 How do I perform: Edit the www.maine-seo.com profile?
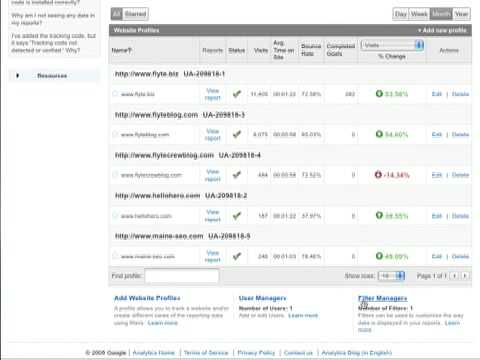tap(437, 256)
